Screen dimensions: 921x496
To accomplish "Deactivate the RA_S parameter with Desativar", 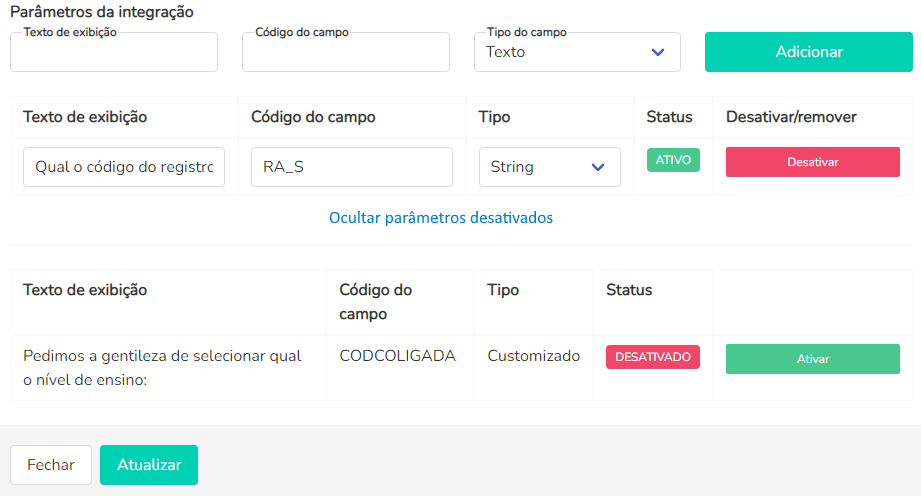I will coord(812,162).
